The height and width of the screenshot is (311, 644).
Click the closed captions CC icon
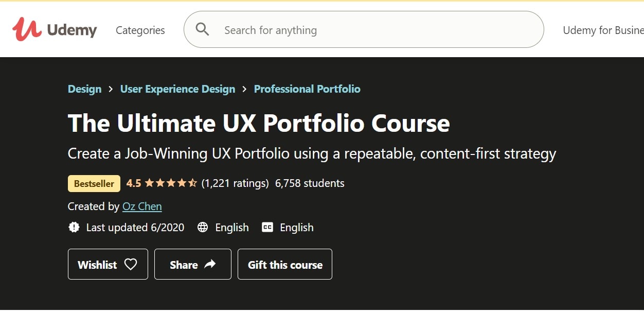point(267,228)
